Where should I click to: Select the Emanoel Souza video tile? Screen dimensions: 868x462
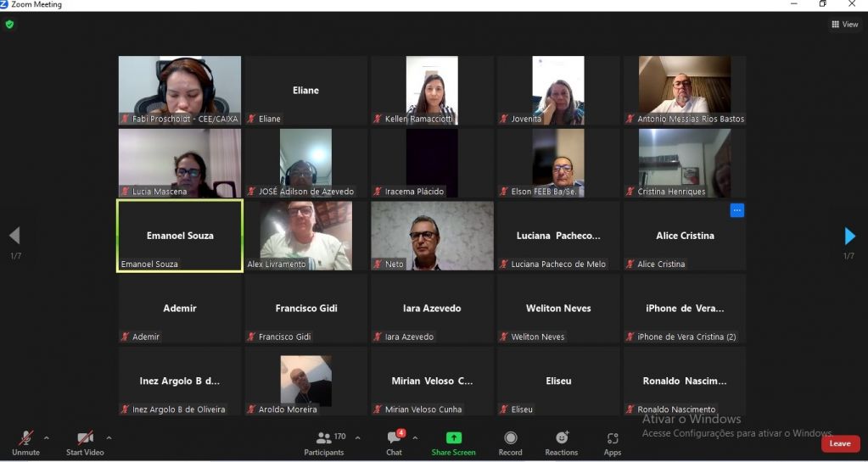pos(180,236)
